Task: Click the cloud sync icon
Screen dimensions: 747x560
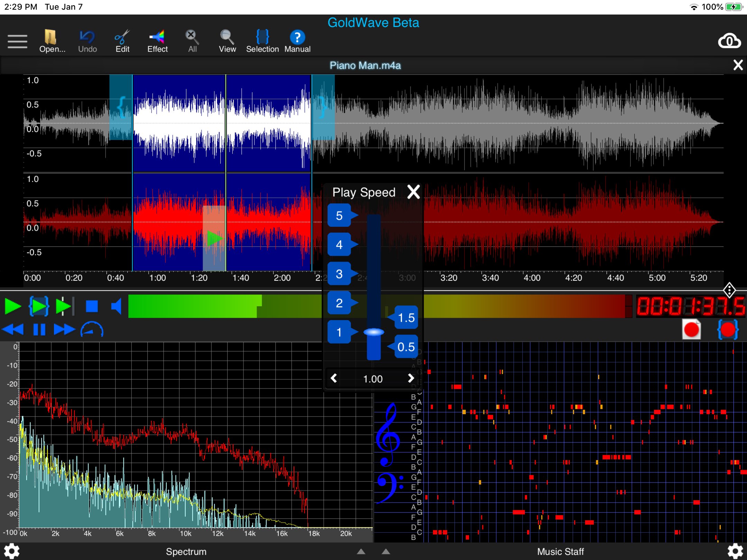Action: point(730,41)
